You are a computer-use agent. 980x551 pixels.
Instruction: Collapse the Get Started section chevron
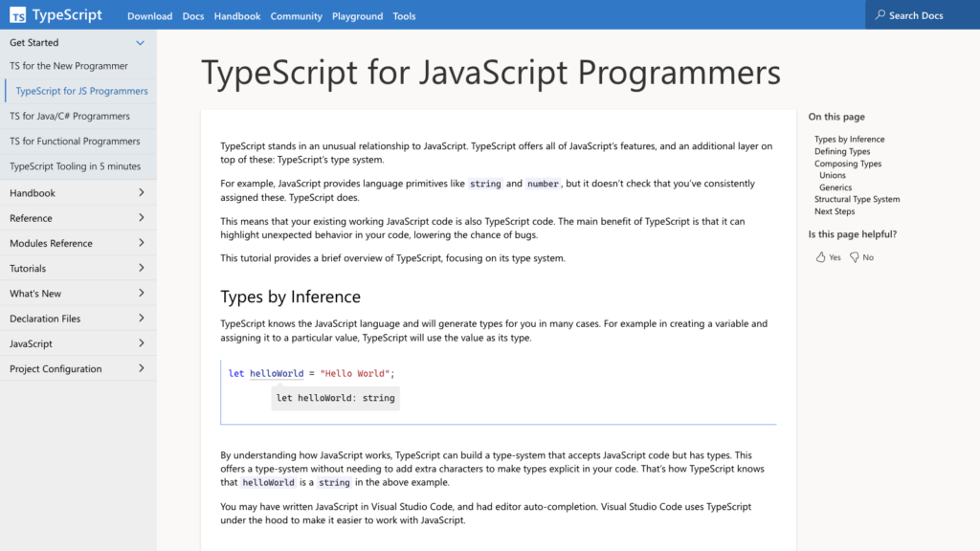pos(140,42)
